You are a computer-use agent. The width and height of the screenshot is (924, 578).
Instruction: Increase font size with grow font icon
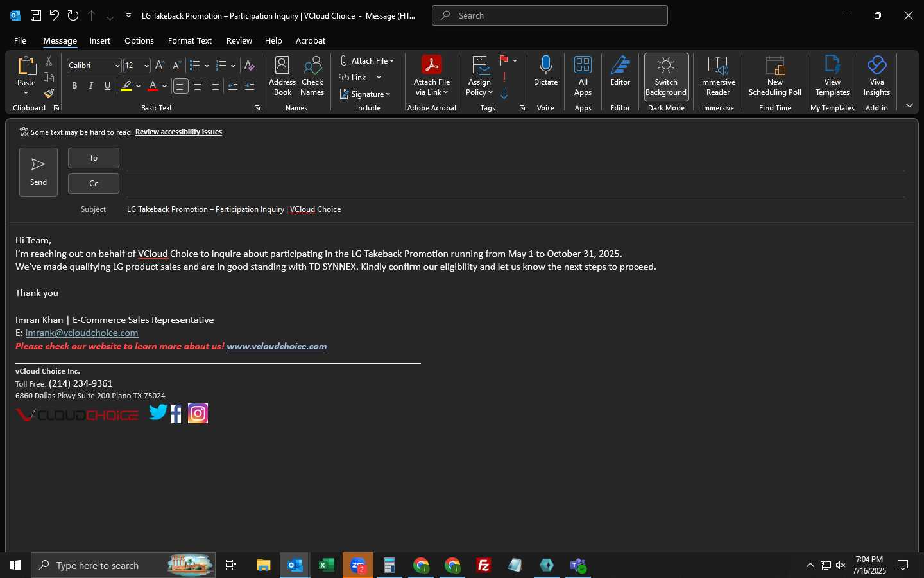tap(160, 66)
